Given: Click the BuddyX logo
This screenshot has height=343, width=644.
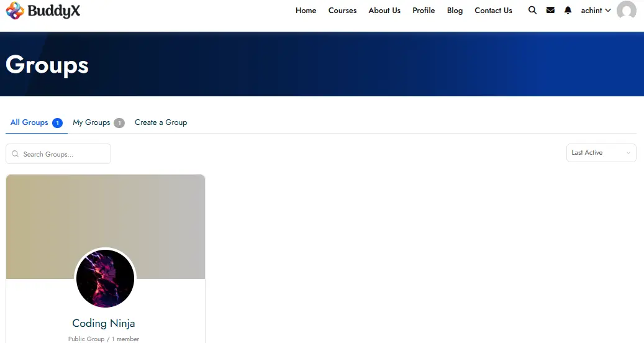Looking at the screenshot, I should tap(43, 11).
